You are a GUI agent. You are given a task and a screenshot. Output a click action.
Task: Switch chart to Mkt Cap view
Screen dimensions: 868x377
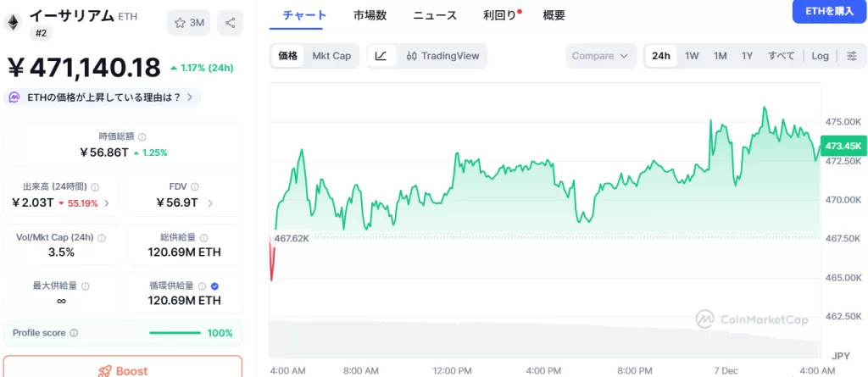point(331,56)
